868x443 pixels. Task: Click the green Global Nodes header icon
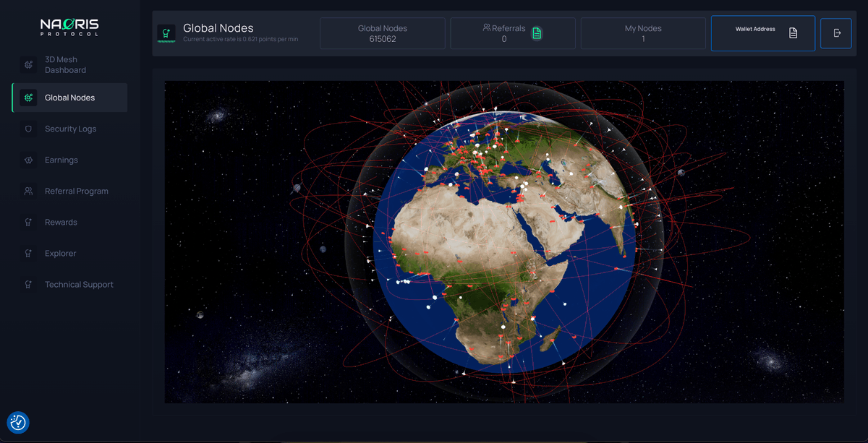coord(166,33)
